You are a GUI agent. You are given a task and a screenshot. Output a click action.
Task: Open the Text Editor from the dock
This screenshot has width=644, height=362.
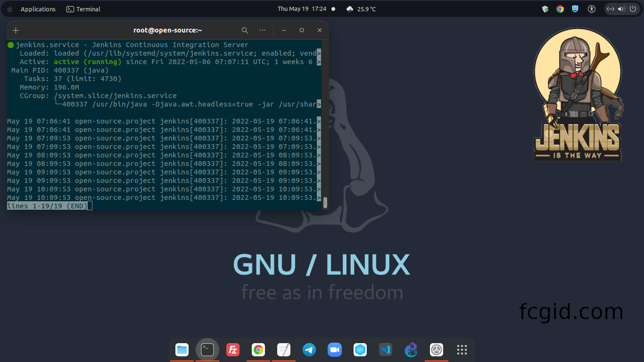pos(284,350)
